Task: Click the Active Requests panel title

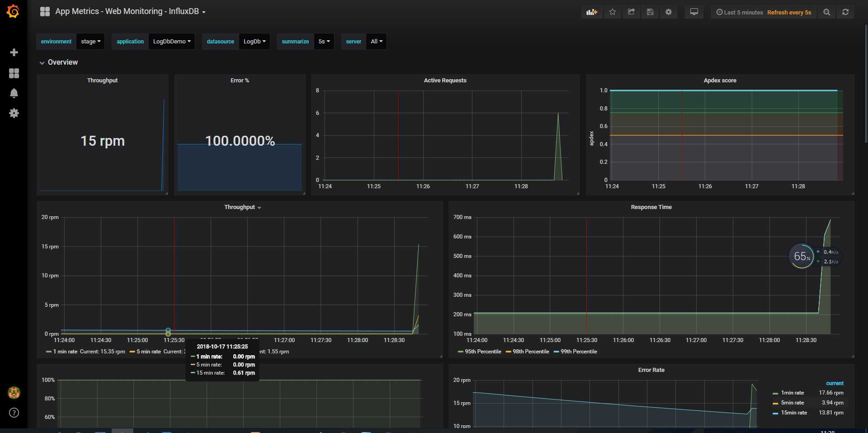Action: pos(445,81)
